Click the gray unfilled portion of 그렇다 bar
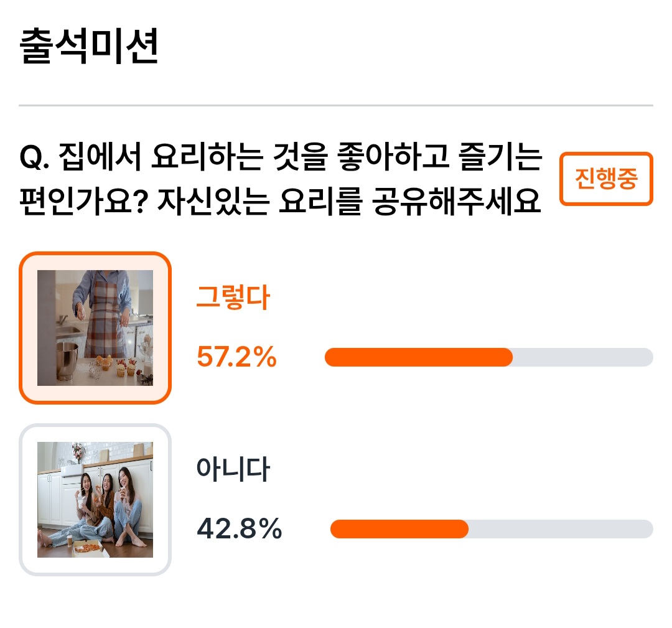This screenshot has height=628, width=672. 583,357
